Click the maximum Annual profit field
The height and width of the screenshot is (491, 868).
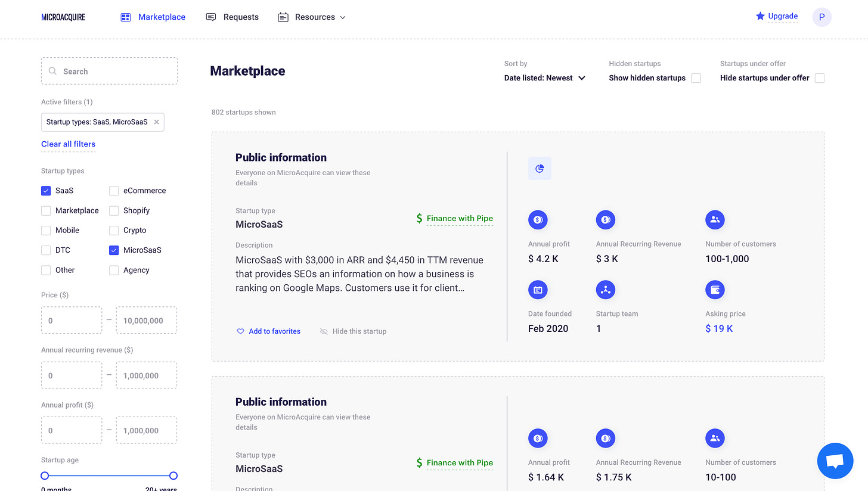pyautogui.click(x=147, y=430)
